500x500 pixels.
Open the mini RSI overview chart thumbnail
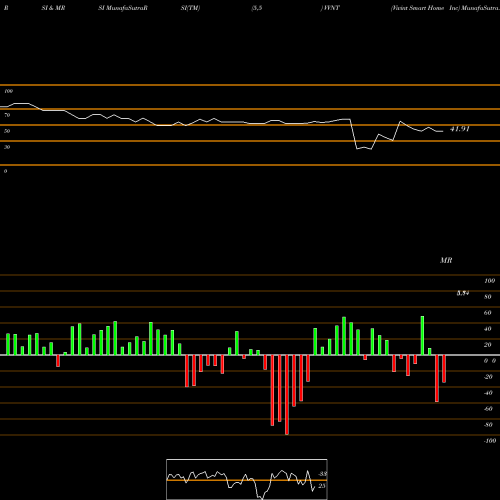tap(247, 479)
